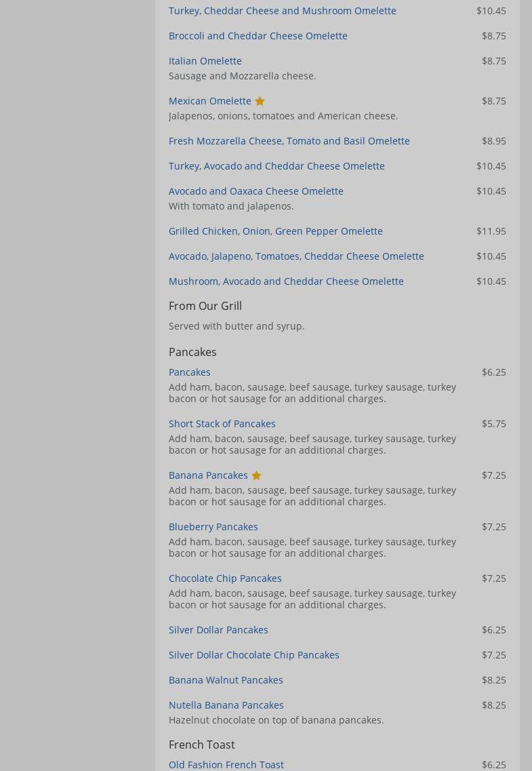Image resolution: width=532 pixels, height=771 pixels.
Task: Open Nutella Banana Pancakes item
Action: point(226,705)
